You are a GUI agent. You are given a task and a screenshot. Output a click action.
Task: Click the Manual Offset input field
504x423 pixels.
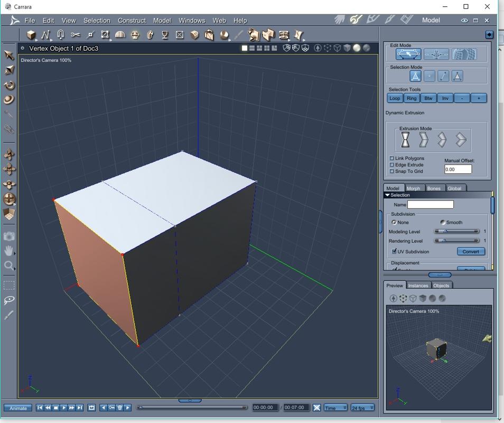458,169
